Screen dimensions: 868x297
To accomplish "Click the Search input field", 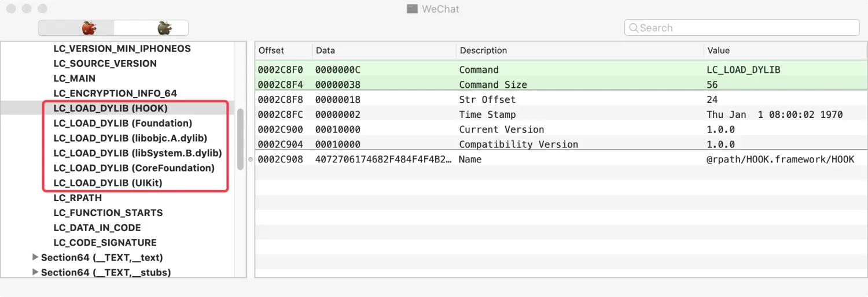I will 742,28.
